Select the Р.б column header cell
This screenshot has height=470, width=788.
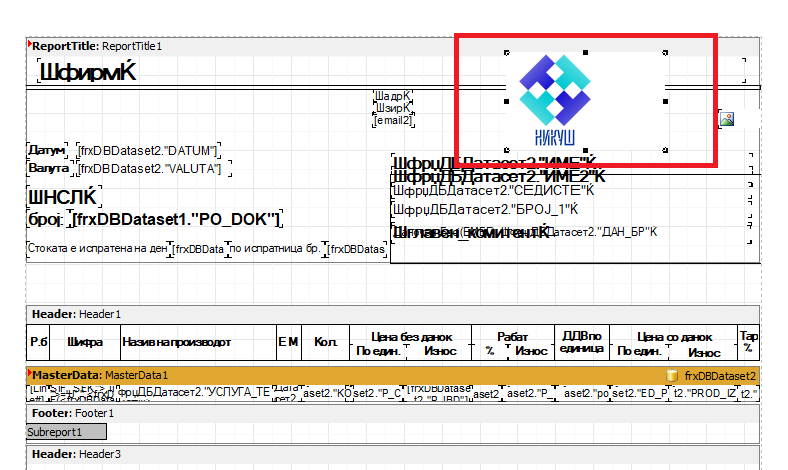[x=38, y=342]
